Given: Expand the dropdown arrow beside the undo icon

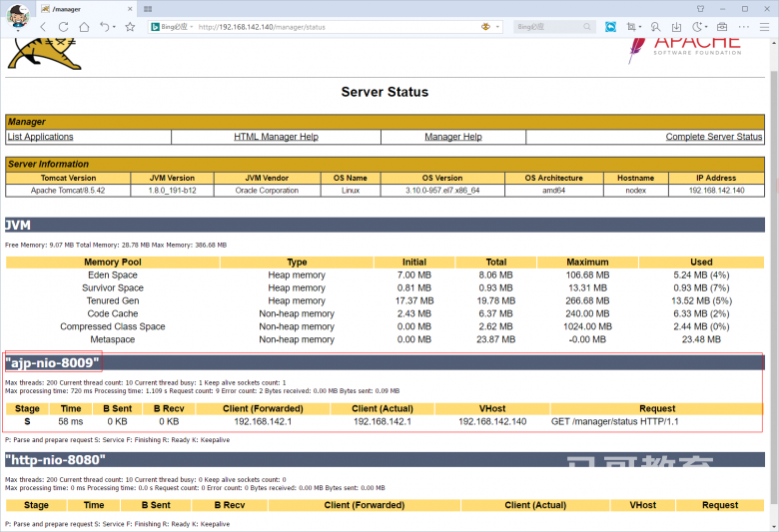Looking at the screenshot, I should pyautogui.click(x=114, y=27).
